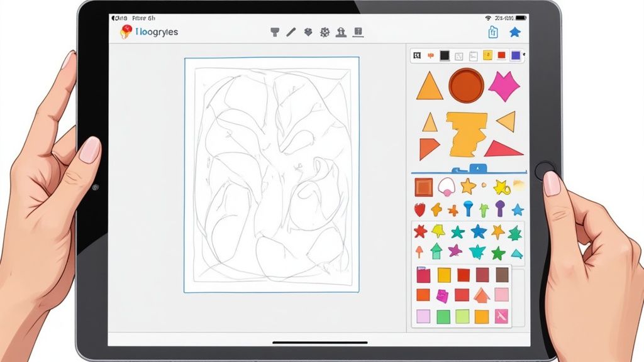644x362 pixels.
Task: Select the cyan bat-like star sticker
Action: click(477, 251)
